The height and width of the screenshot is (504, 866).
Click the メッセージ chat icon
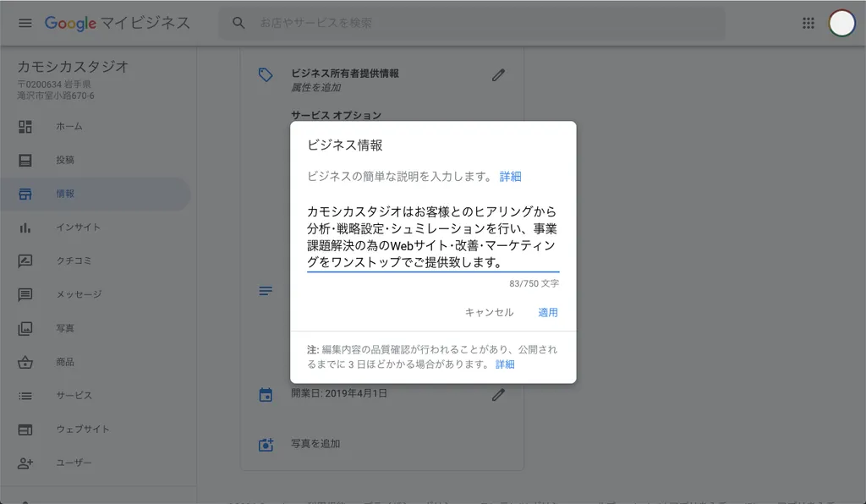click(x=25, y=295)
